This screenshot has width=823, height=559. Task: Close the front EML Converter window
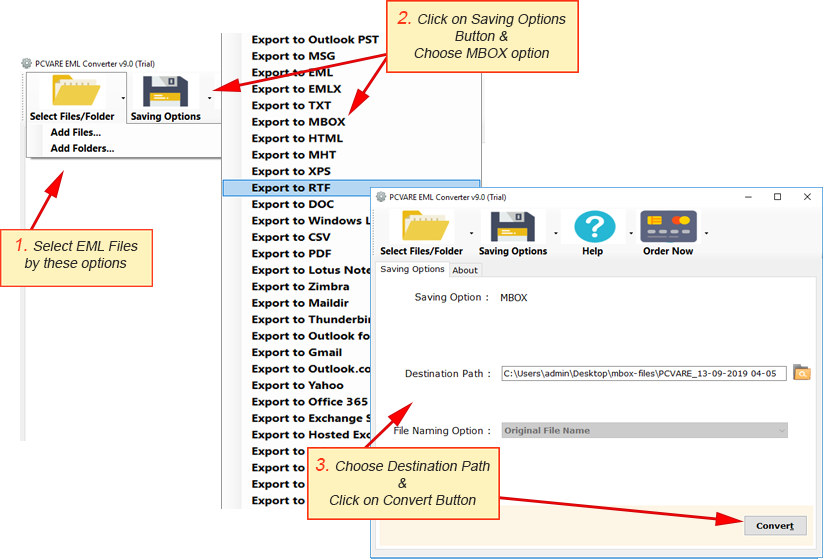click(807, 197)
